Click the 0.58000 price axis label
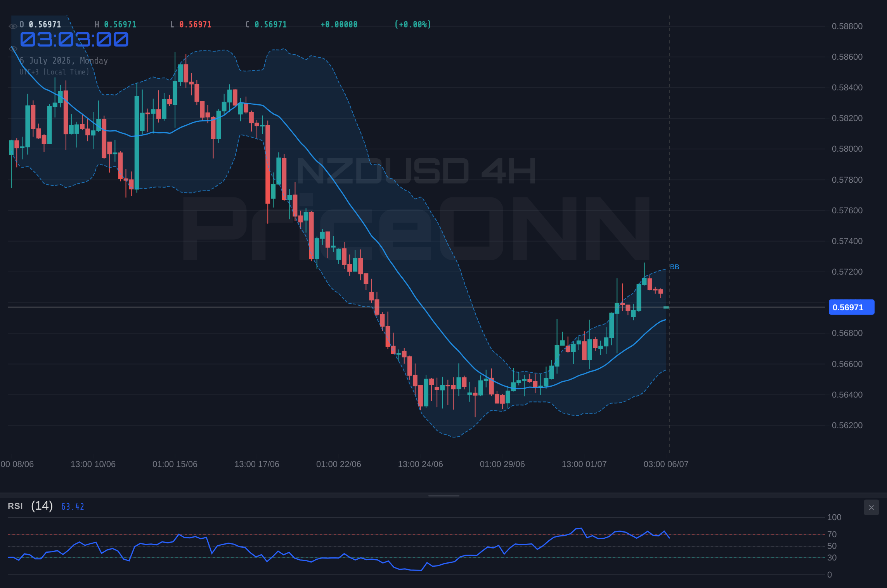The image size is (887, 588). 847,149
